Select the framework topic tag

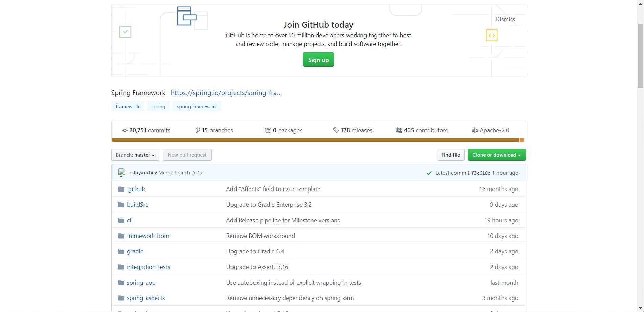pos(128,107)
